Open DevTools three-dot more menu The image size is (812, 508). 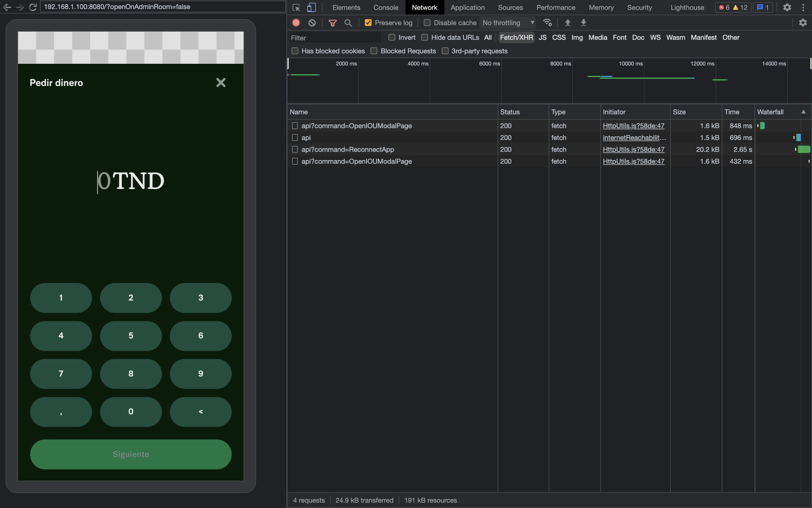[x=803, y=7]
